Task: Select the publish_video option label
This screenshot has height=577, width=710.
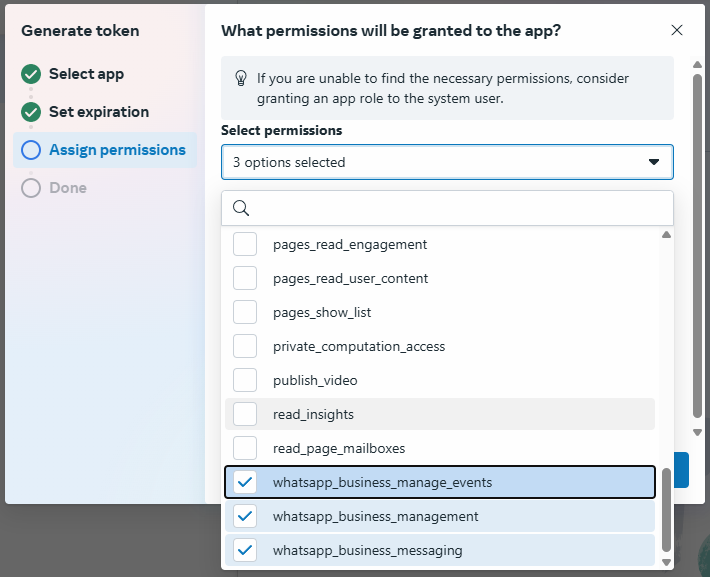Action: [315, 380]
